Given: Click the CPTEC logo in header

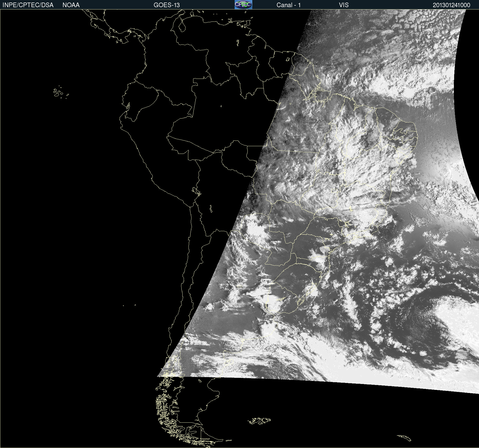Looking at the screenshot, I should 243,5.
